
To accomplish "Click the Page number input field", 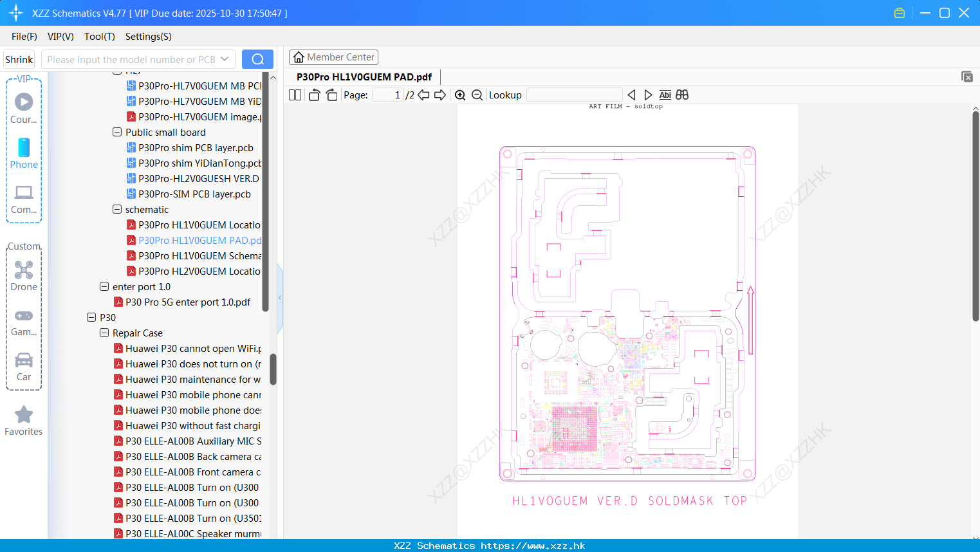I will click(387, 95).
